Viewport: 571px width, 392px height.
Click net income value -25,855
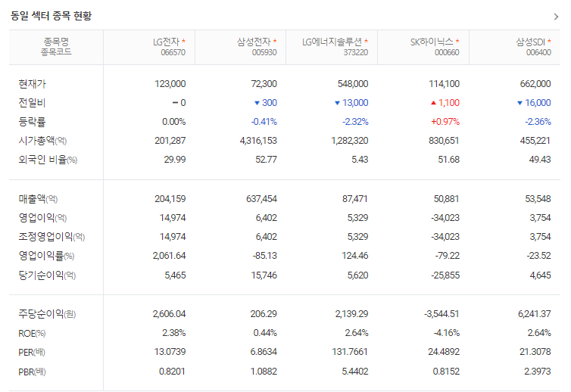pyautogui.click(x=445, y=275)
